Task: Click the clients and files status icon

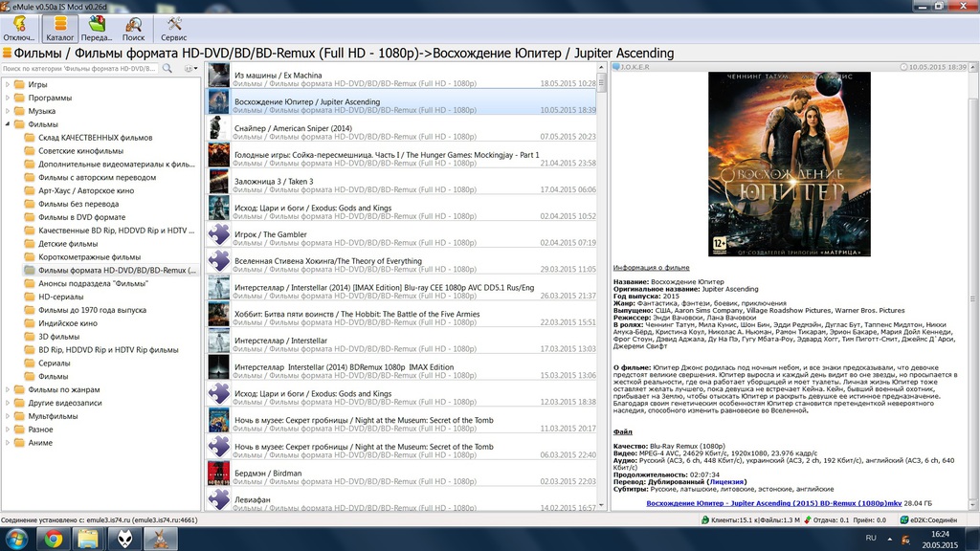Action: pyautogui.click(x=705, y=519)
